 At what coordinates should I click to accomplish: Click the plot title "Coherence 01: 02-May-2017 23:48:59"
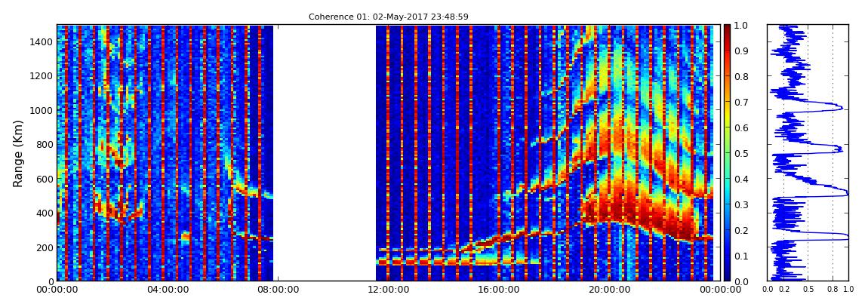pos(389,17)
